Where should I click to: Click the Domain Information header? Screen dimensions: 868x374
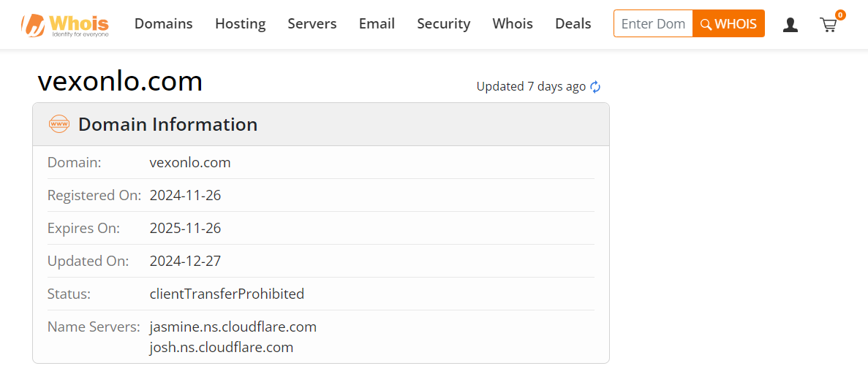tap(167, 125)
